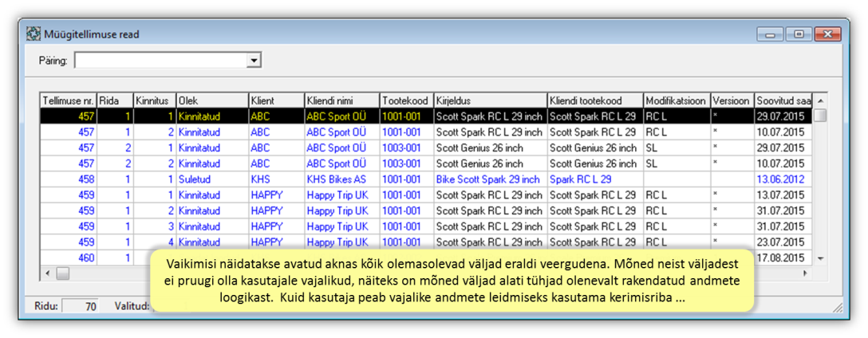Sort by Tellimuse nr. column header
The height and width of the screenshot is (338, 868).
68,100
